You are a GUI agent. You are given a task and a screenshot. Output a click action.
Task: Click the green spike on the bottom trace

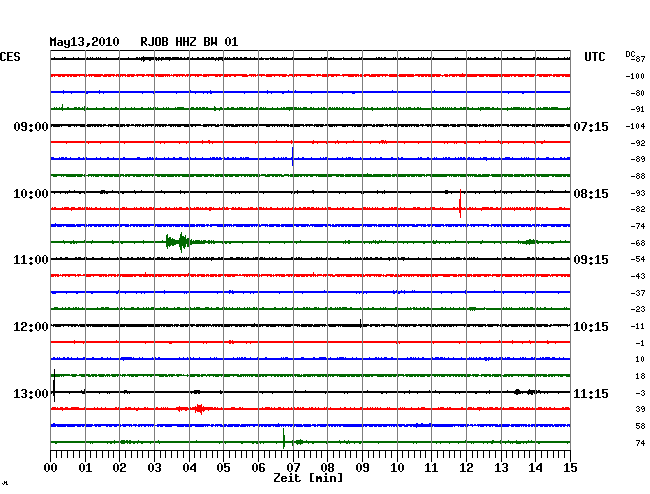[x=284, y=438]
